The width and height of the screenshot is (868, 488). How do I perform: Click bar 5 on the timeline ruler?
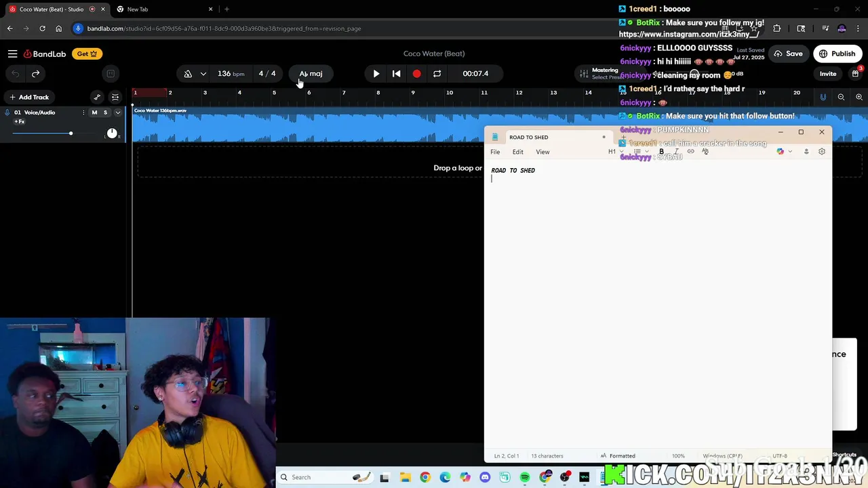274,92
